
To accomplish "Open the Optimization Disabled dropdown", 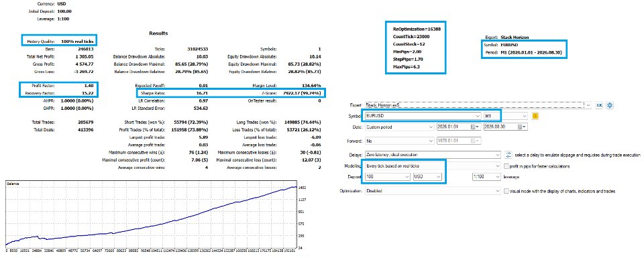I will [498, 191].
